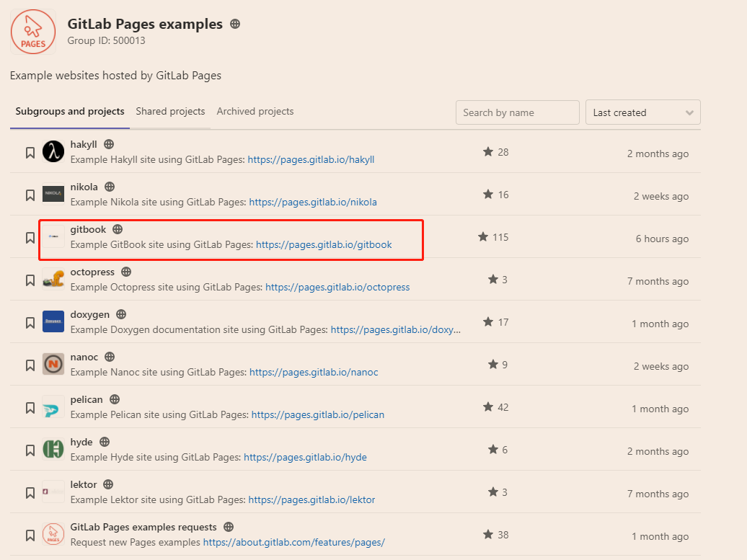Toggle the bookmark for lektor project
This screenshot has height=560, width=747.
point(30,492)
